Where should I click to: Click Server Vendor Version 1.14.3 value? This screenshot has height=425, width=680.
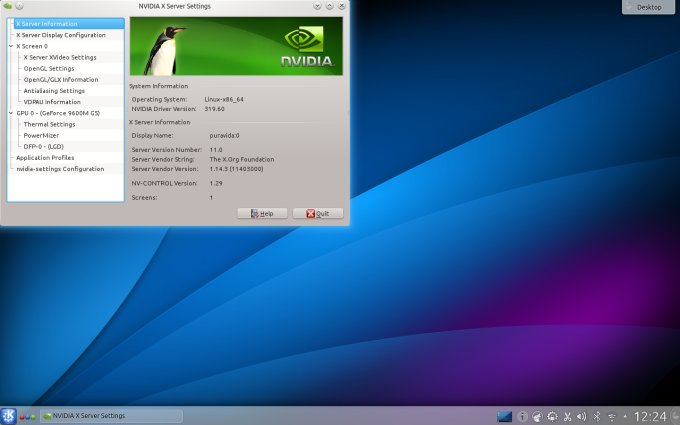pos(236,169)
